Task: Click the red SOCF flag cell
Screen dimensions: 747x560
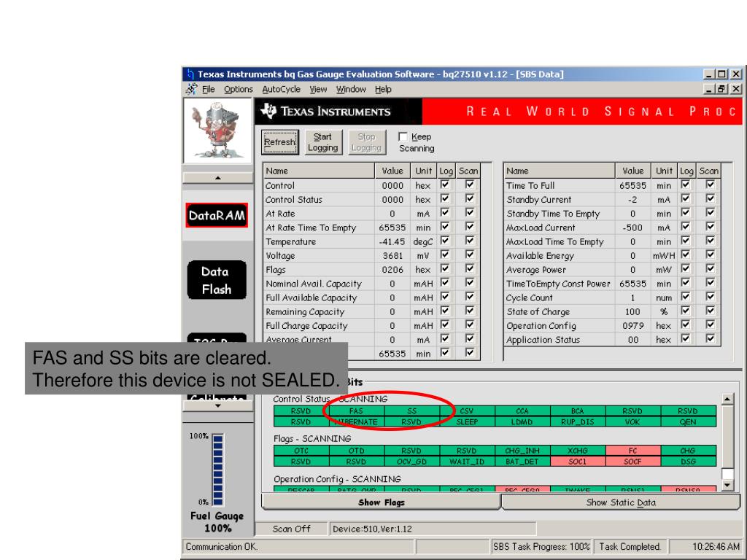Action: 632,462
